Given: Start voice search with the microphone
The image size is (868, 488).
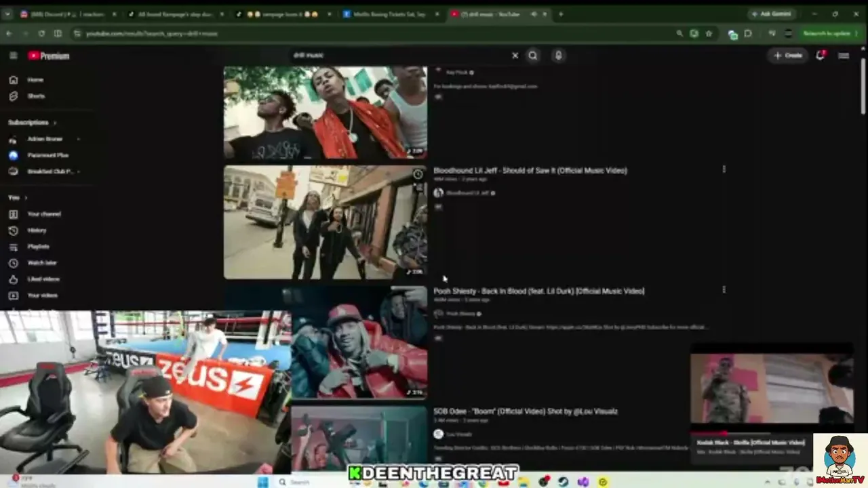Looking at the screenshot, I should 558,56.
